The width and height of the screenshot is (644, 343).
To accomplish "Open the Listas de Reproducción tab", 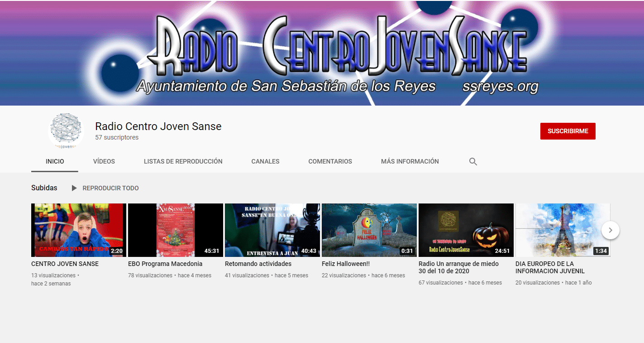I will 183,161.
